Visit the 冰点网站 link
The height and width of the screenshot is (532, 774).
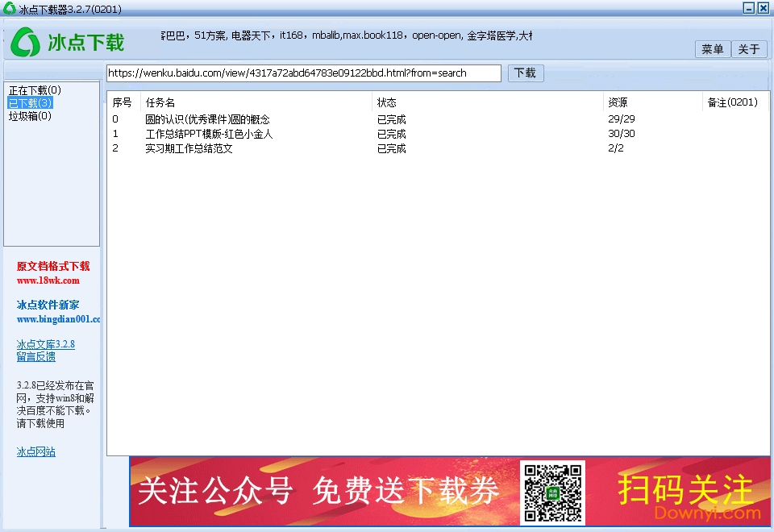pyautogui.click(x=35, y=452)
